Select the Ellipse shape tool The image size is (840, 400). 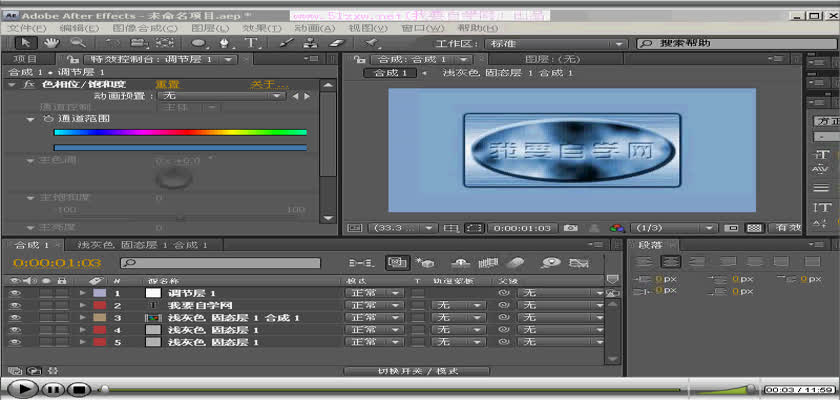click(199, 43)
